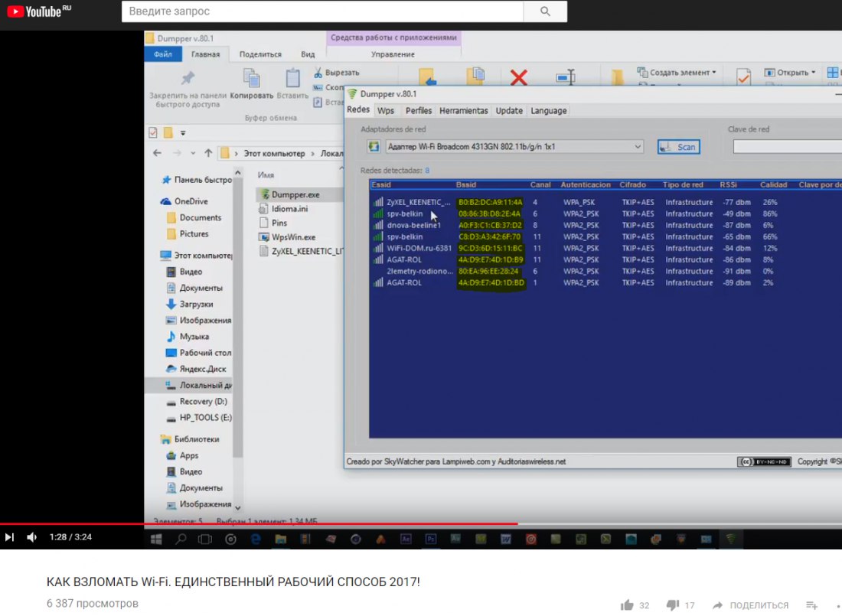
Task: Mute the video with the speaker icon
Action: 31,537
